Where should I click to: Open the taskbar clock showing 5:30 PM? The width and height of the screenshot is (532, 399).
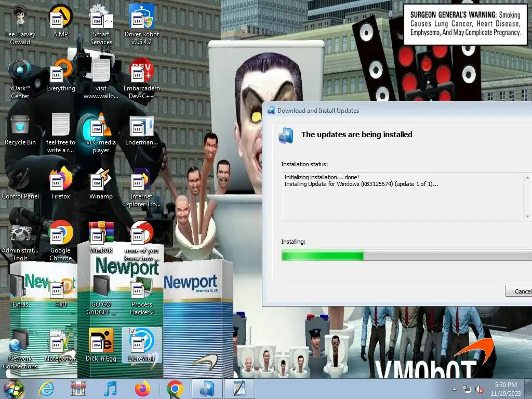click(x=506, y=389)
